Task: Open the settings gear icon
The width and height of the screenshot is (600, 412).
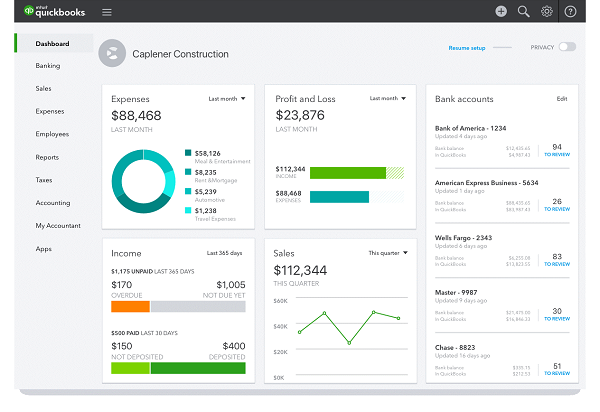Action: tap(546, 11)
